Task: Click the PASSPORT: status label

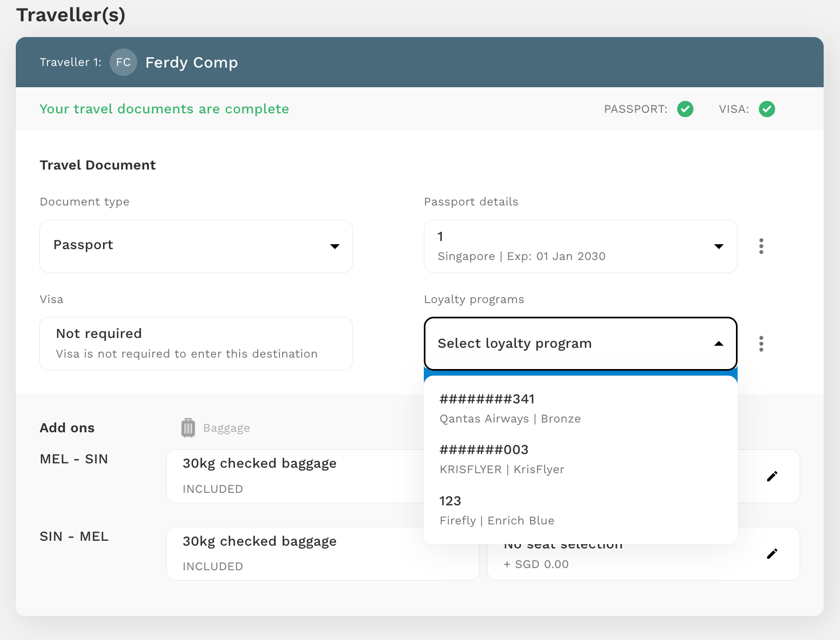Action: point(636,109)
